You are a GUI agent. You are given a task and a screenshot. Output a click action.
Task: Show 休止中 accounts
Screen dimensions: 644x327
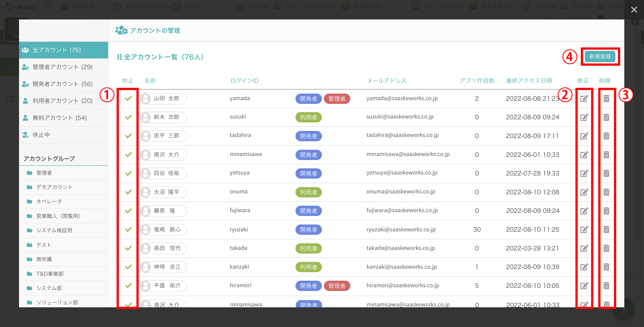point(64,135)
